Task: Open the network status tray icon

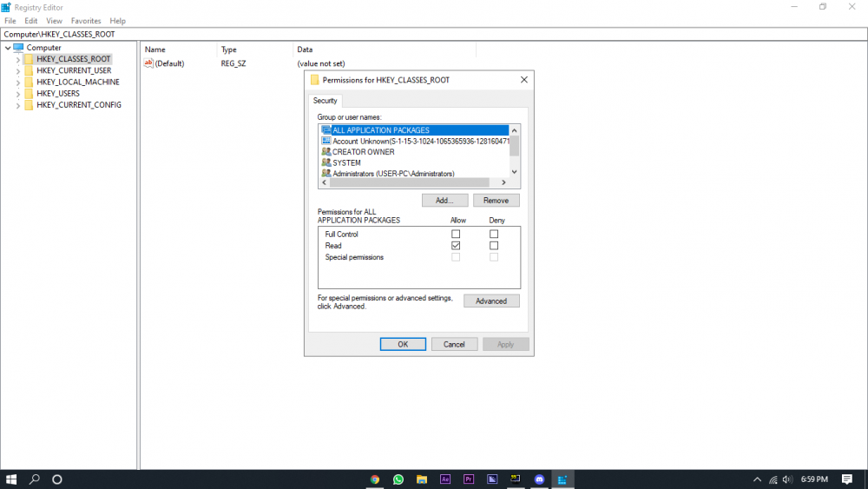Action: click(773, 479)
